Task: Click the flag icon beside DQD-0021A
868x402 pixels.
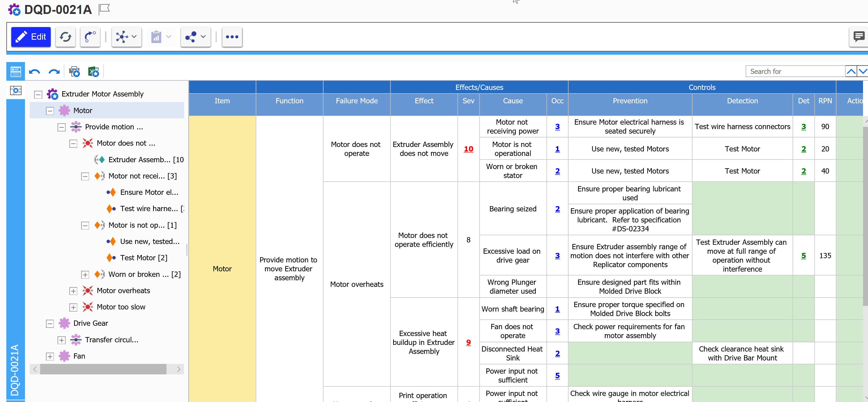Action: [x=105, y=9]
